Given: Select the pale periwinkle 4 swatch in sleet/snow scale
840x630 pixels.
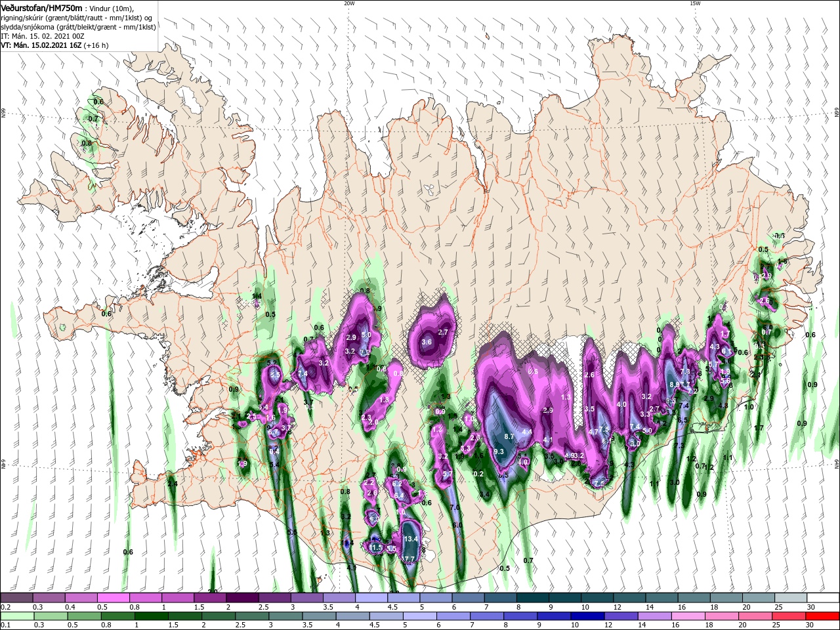Looking at the screenshot, I should click(x=370, y=598).
